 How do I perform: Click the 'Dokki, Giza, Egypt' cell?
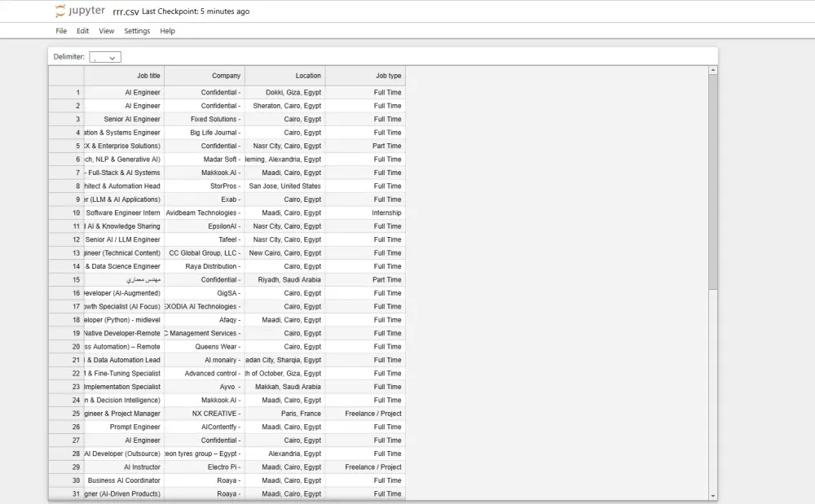click(285, 92)
